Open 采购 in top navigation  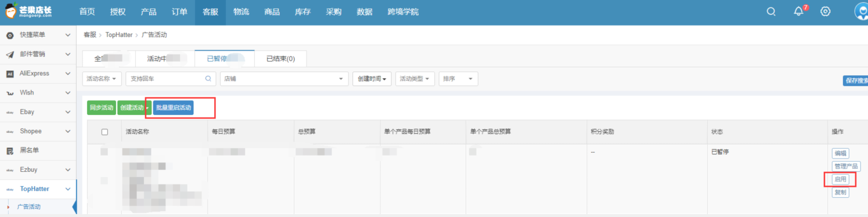(x=334, y=12)
